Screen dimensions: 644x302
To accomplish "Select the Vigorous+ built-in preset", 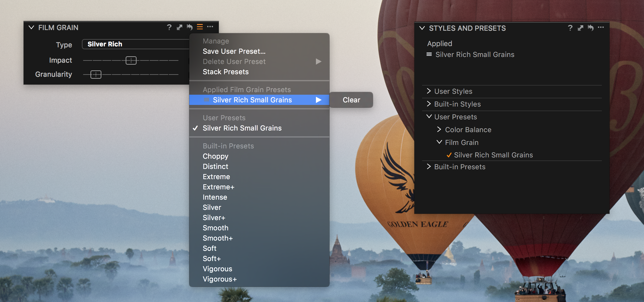I will pos(220,279).
